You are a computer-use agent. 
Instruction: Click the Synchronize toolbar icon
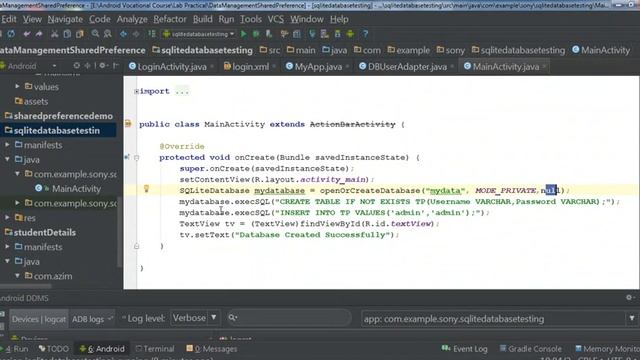pyautogui.click(x=11, y=34)
